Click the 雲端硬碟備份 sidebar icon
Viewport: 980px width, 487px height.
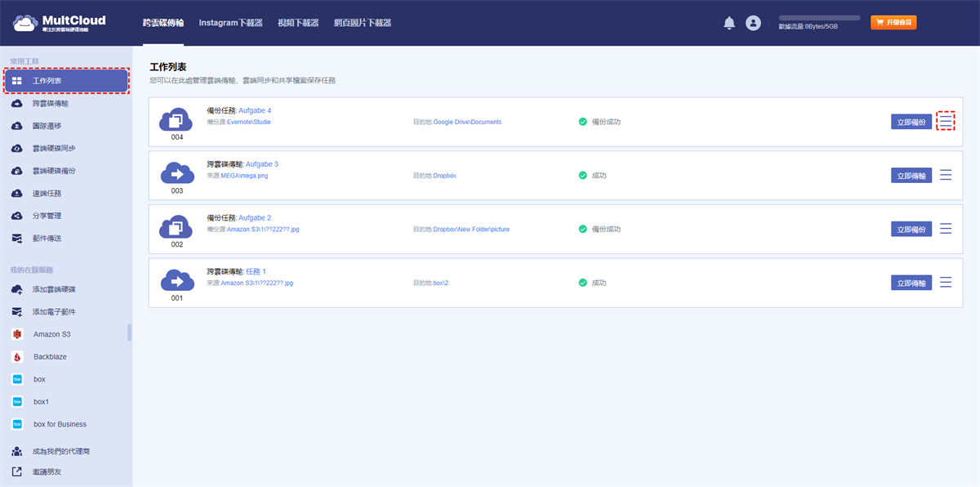coord(17,171)
